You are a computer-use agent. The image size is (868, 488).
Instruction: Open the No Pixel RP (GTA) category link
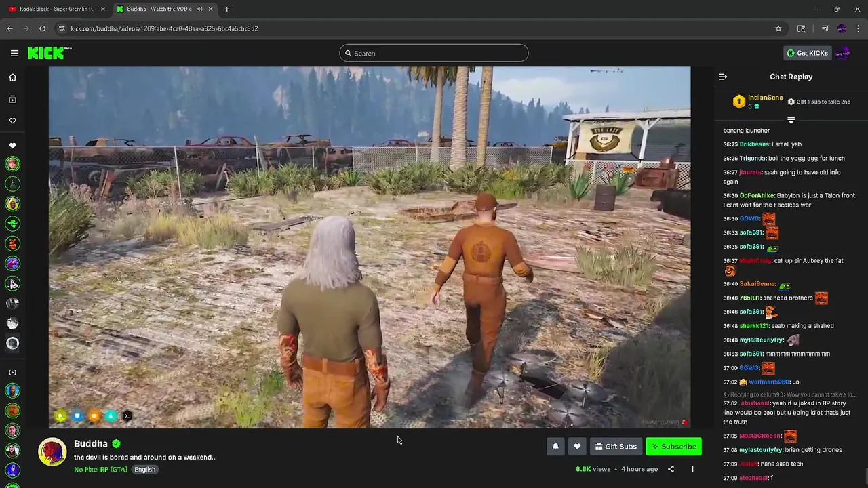pyautogui.click(x=100, y=469)
